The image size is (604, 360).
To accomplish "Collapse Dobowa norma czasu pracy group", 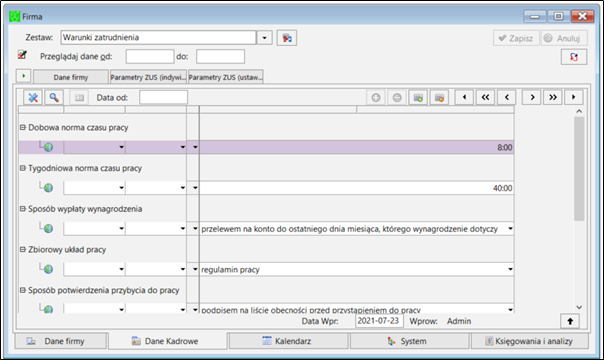I will 23,127.
